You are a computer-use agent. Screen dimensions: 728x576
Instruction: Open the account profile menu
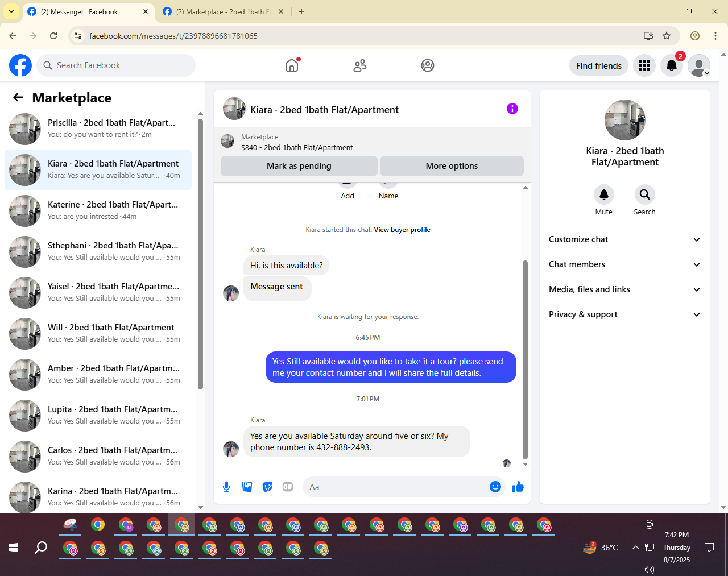tap(699, 65)
